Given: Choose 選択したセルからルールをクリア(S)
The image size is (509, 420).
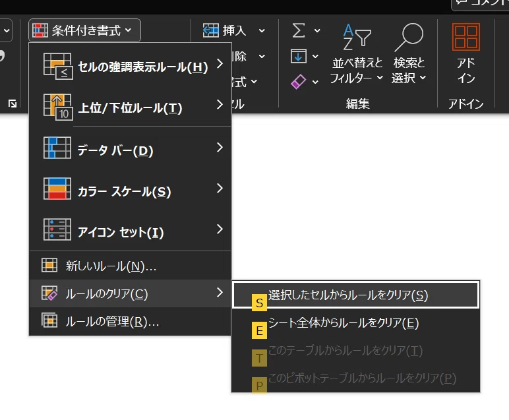Looking at the screenshot, I should pos(356,294).
